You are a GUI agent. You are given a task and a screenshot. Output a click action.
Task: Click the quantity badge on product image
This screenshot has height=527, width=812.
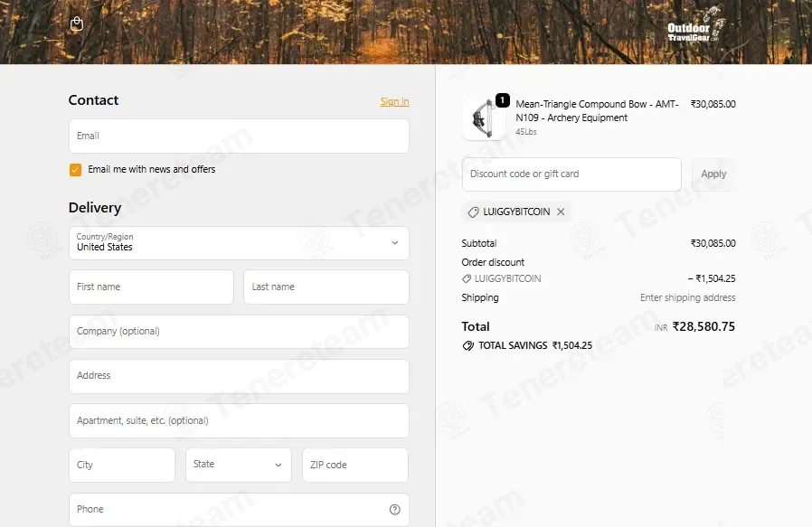pos(503,100)
